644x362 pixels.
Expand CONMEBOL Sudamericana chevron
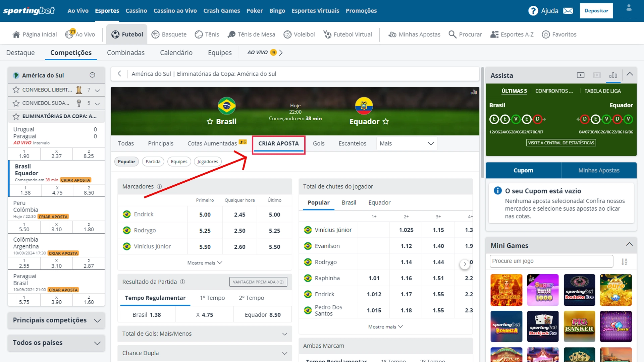coord(97,104)
